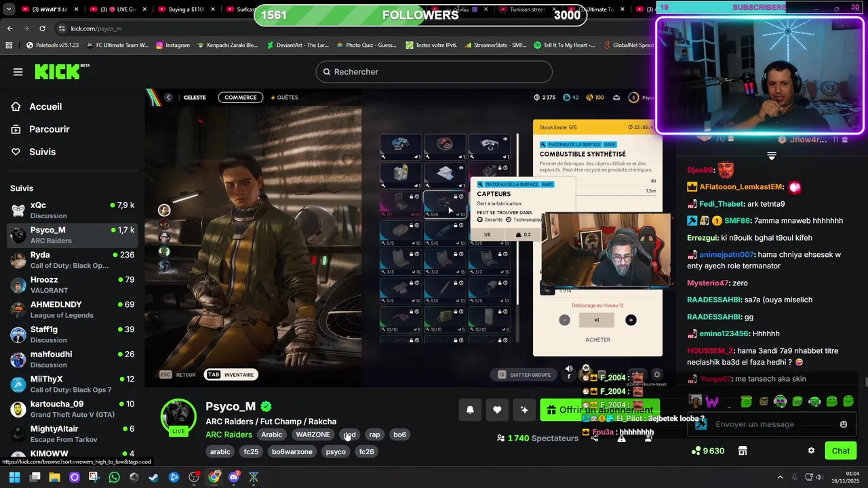Turn on notifications with the bell icon
This screenshot has height=488, width=868.
[x=470, y=409]
